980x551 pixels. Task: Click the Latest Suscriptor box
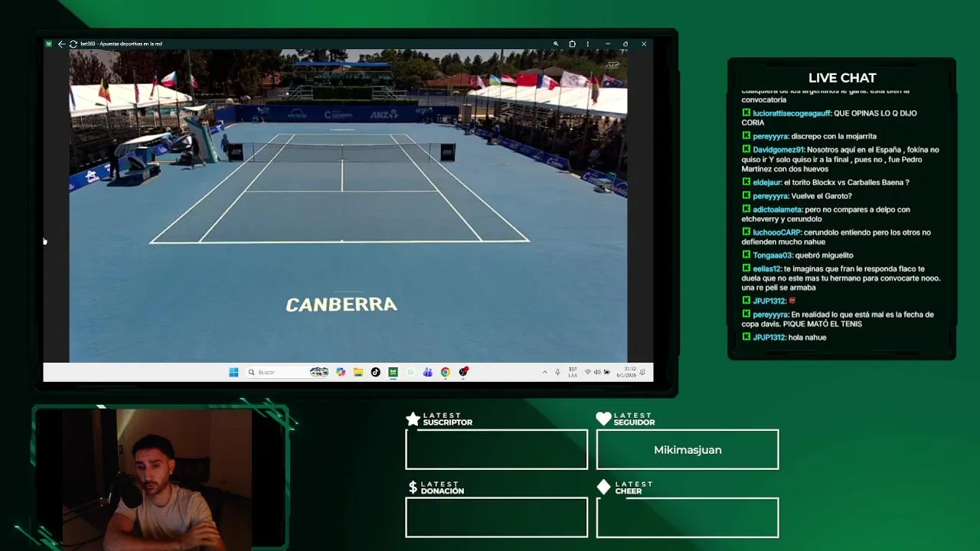click(x=496, y=449)
